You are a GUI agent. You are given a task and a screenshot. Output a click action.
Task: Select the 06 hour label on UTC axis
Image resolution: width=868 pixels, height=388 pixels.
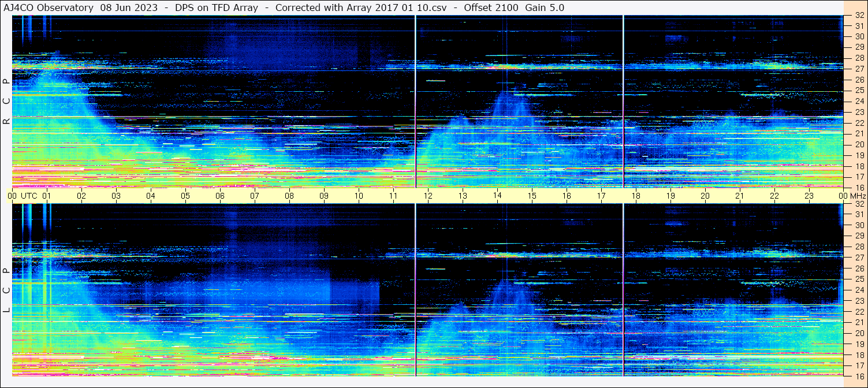pyautogui.click(x=220, y=196)
